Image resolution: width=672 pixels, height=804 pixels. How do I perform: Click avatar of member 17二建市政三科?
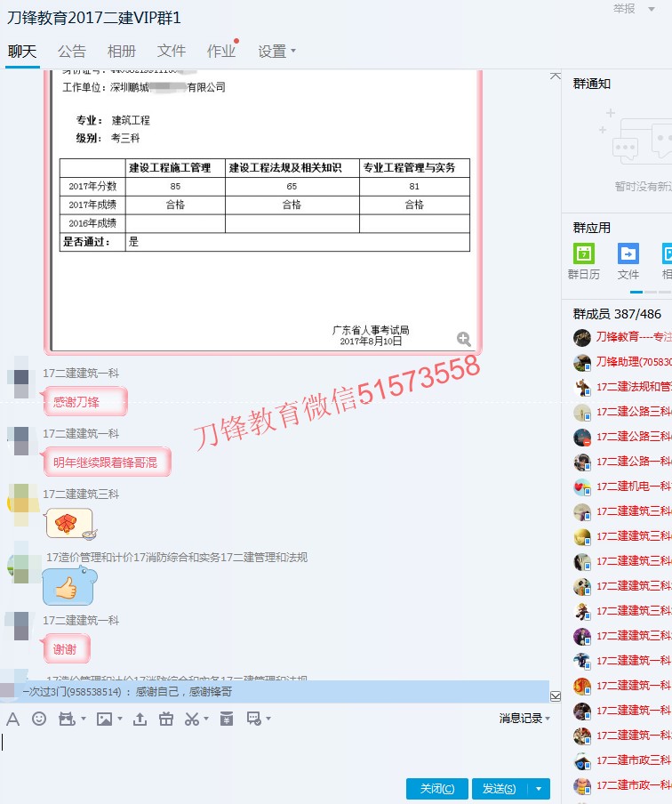[x=582, y=761]
